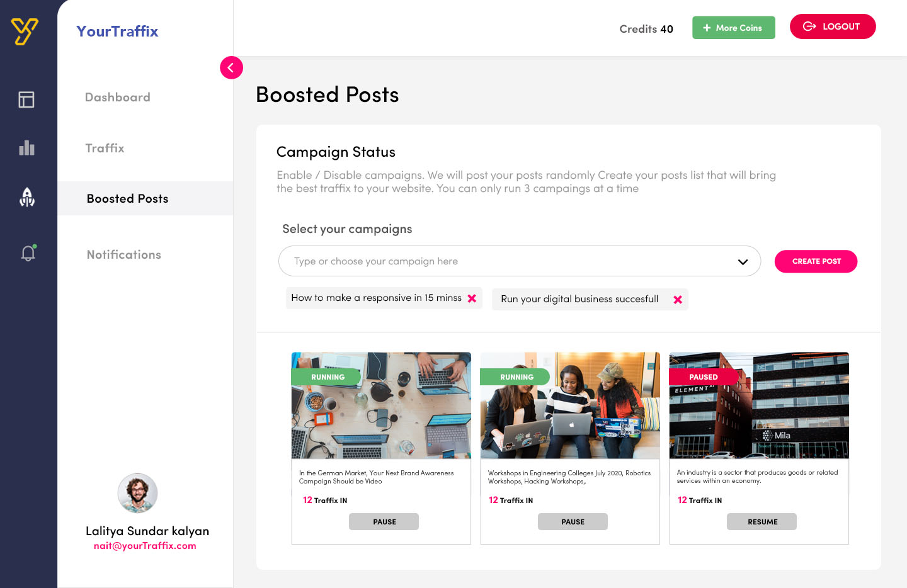The image size is (907, 588).
Task: Open Notifications menu item
Action: tap(124, 255)
